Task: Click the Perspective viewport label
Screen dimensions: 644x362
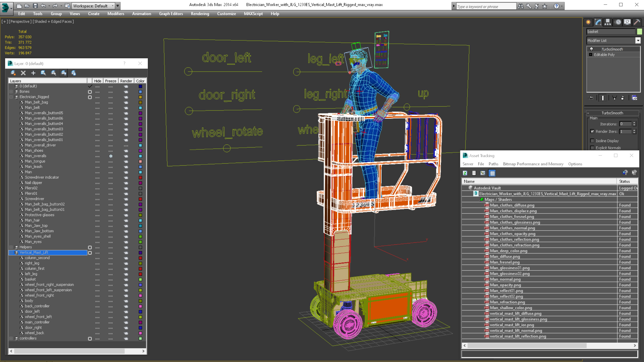Action: (x=20, y=21)
